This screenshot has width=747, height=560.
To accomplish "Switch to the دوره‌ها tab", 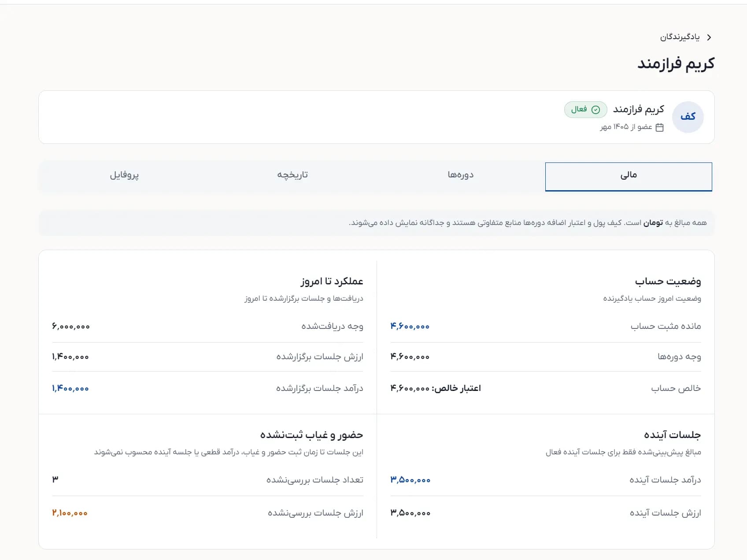I will pyautogui.click(x=461, y=175).
